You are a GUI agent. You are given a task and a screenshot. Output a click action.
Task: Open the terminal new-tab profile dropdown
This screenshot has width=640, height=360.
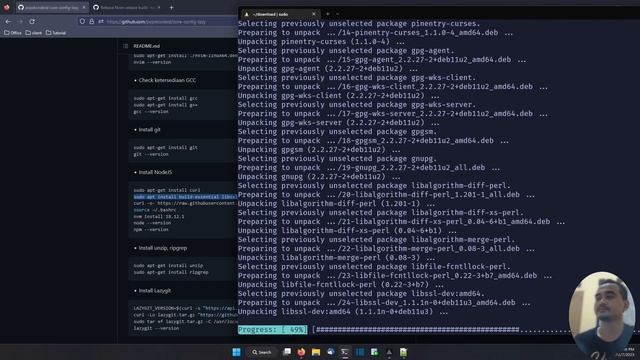tap(338, 14)
